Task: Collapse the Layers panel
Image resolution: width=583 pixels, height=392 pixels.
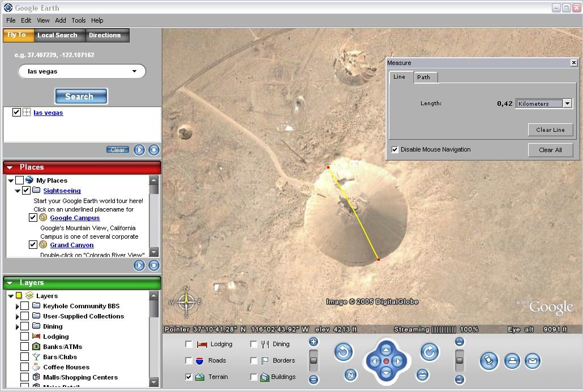Action: [10, 283]
